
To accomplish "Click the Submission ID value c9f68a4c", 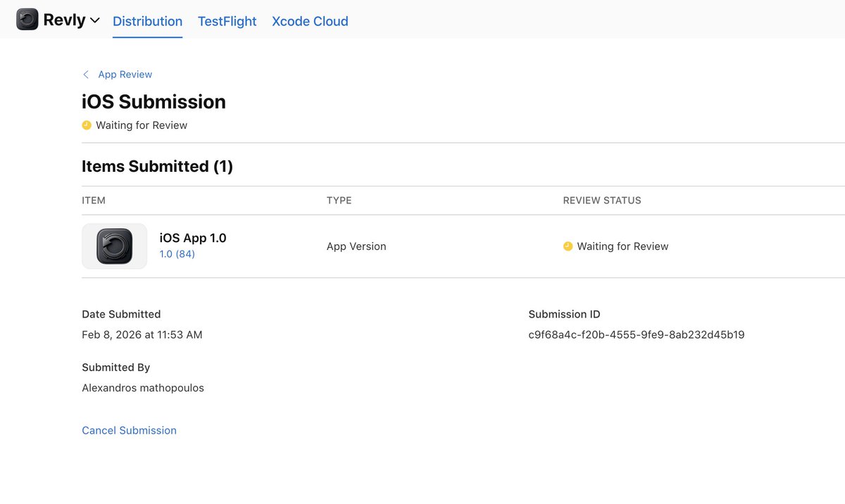I will (x=637, y=335).
